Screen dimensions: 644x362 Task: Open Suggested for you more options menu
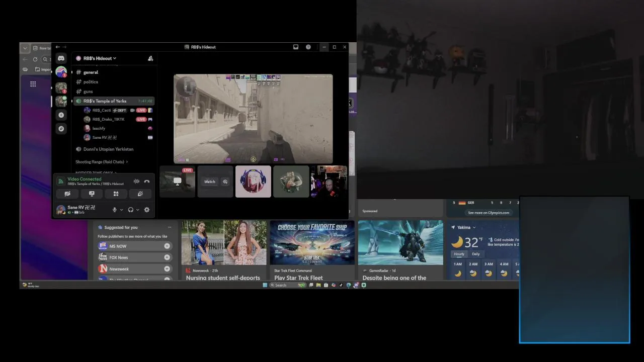(170, 227)
